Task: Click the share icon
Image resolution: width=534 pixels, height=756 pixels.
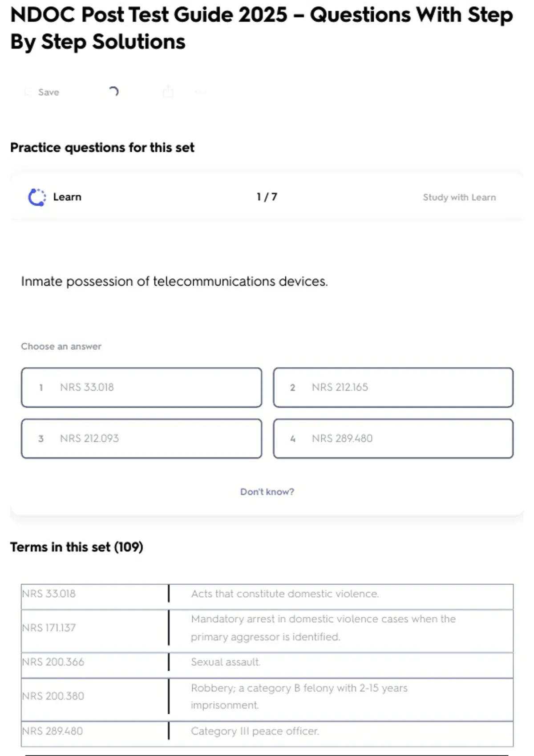Action: pyautogui.click(x=168, y=92)
